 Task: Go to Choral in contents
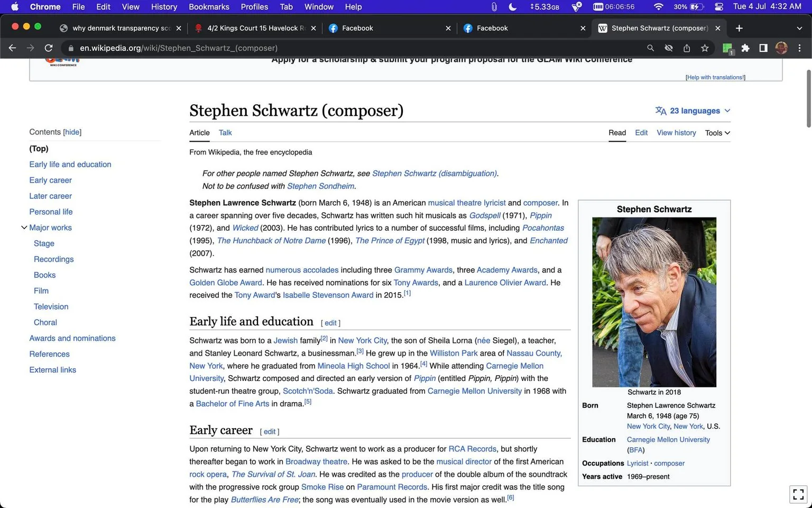[x=45, y=322]
